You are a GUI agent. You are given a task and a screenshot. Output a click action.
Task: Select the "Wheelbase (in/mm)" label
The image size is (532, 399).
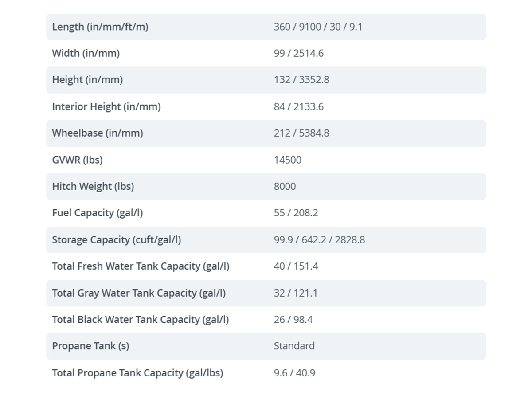pos(98,133)
